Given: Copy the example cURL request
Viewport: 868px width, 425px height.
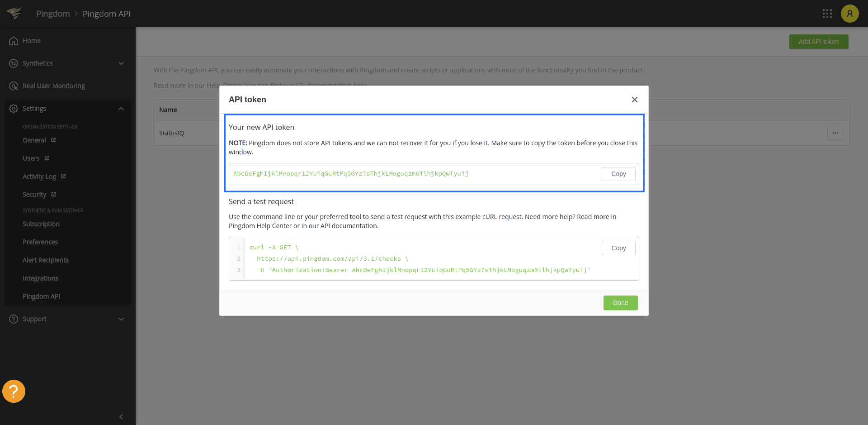Looking at the screenshot, I should 618,248.
